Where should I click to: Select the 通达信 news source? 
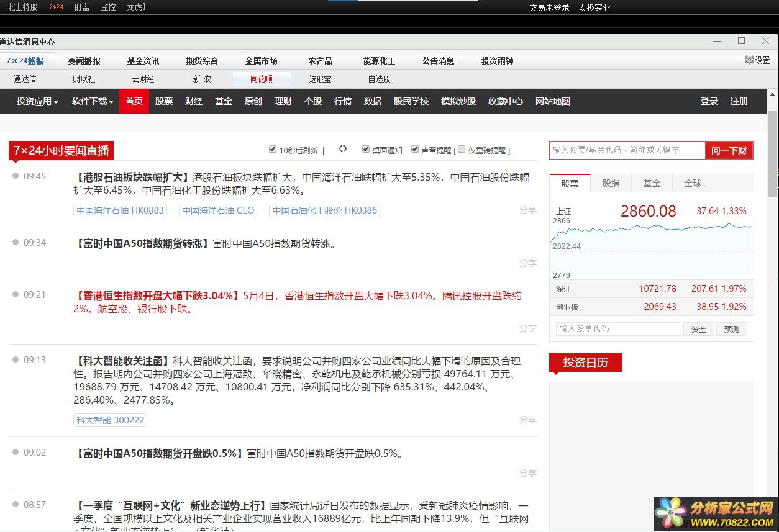coord(25,79)
